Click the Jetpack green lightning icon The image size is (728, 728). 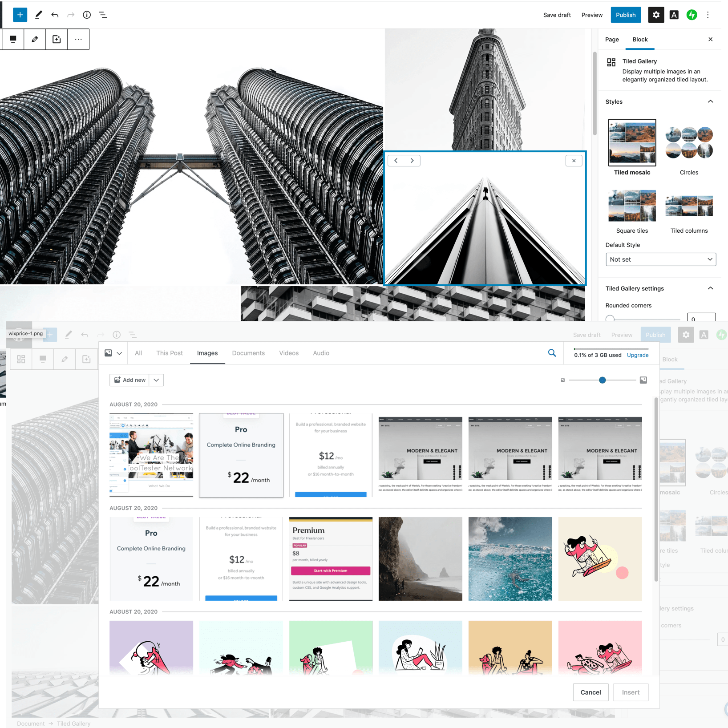(x=692, y=15)
